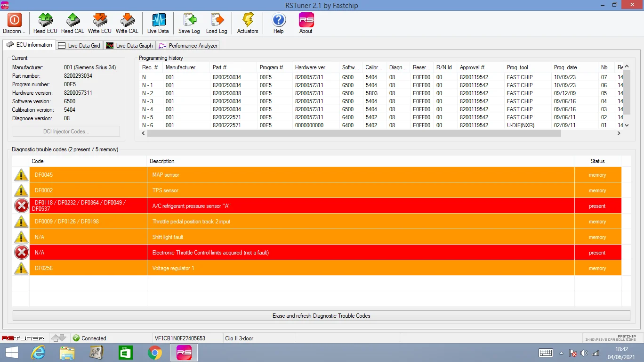Launch Google Chrome from the taskbar
The image size is (644, 362).
click(155, 353)
